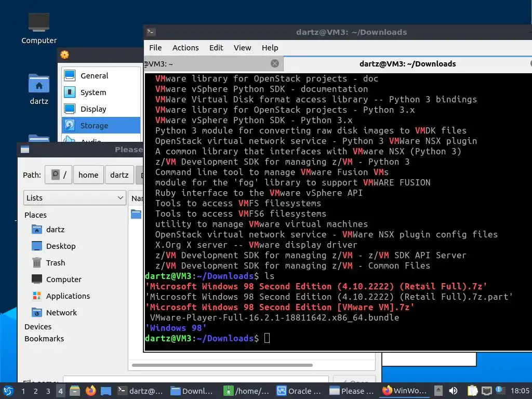Switch to workspace 2

(x=36, y=391)
